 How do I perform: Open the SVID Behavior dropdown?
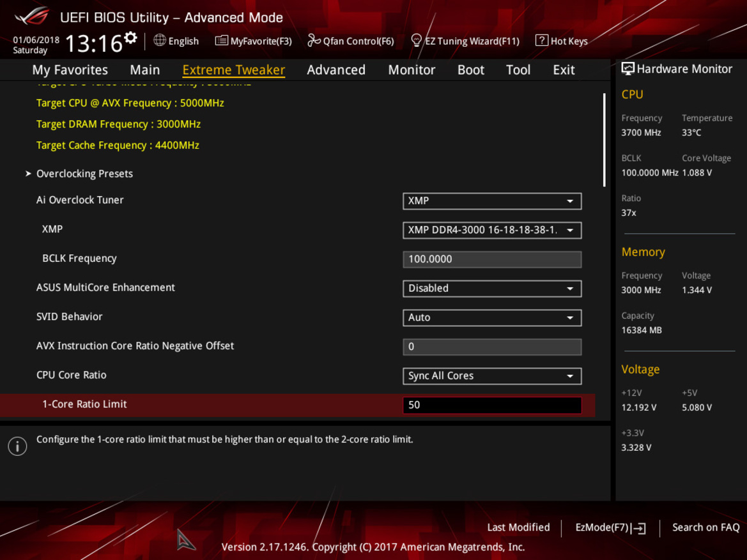click(492, 317)
